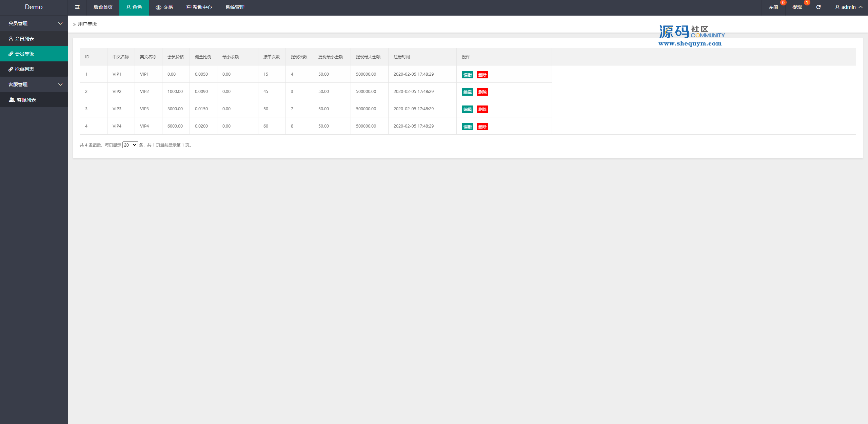868x424 pixels.
Task: Open the 交易 top menu
Action: (164, 7)
